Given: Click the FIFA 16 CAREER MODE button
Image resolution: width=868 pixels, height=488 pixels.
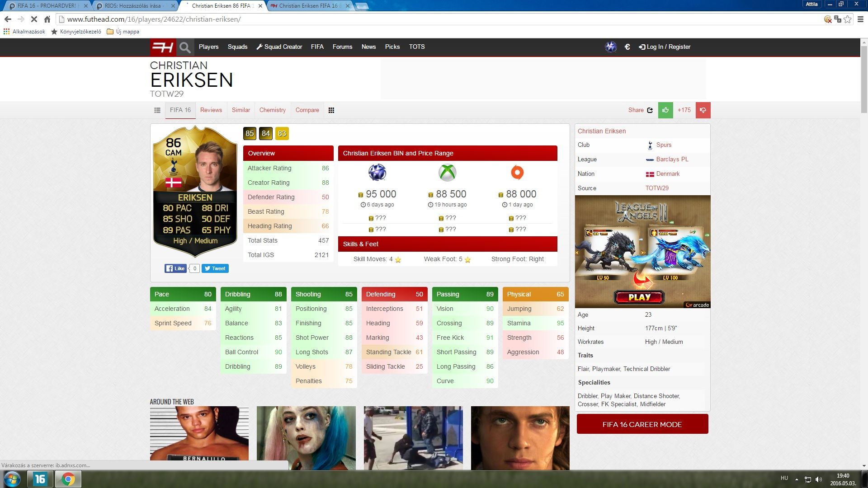Looking at the screenshot, I should pyautogui.click(x=642, y=424).
